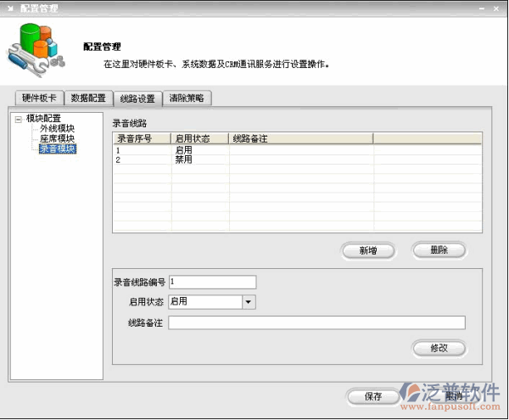
Task: Open the 清除策略 tab
Action: (x=186, y=98)
